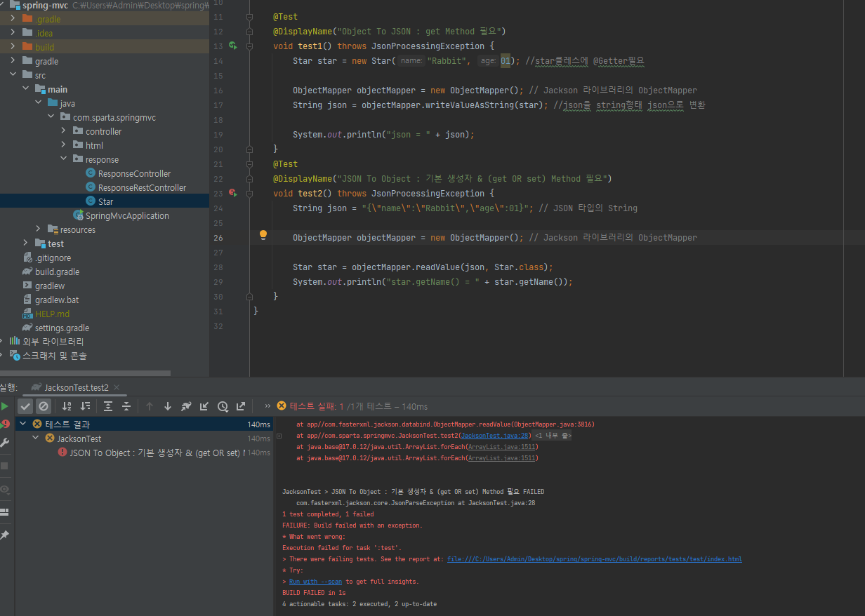This screenshot has height=616, width=865.
Task: Toggle the eye watch icon in the Run sidebar
Action: [5, 489]
